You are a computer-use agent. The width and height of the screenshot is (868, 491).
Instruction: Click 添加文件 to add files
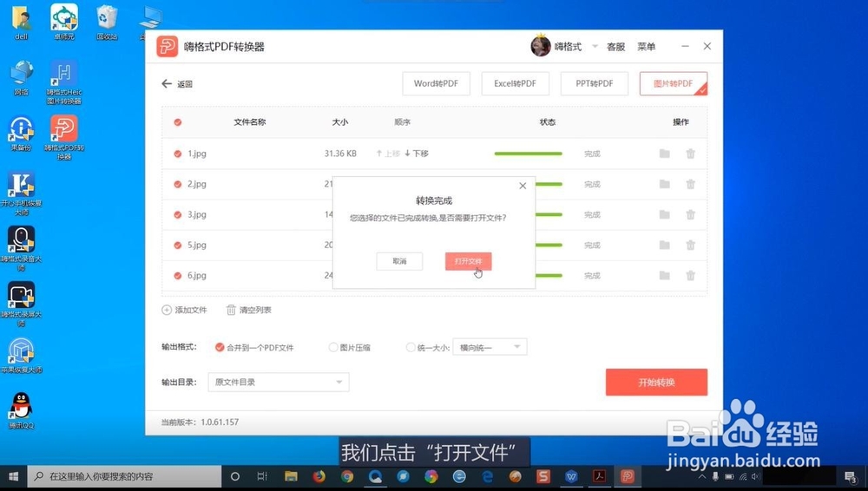pyautogui.click(x=184, y=310)
